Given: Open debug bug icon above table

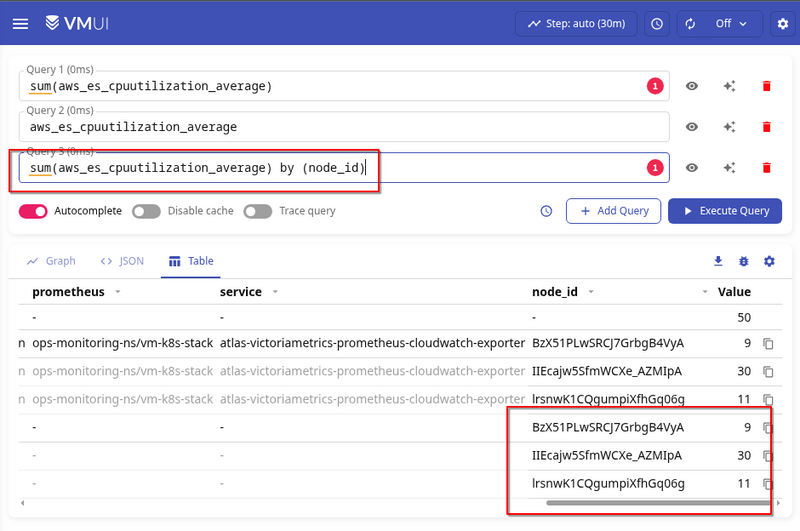Looking at the screenshot, I should pos(743,261).
